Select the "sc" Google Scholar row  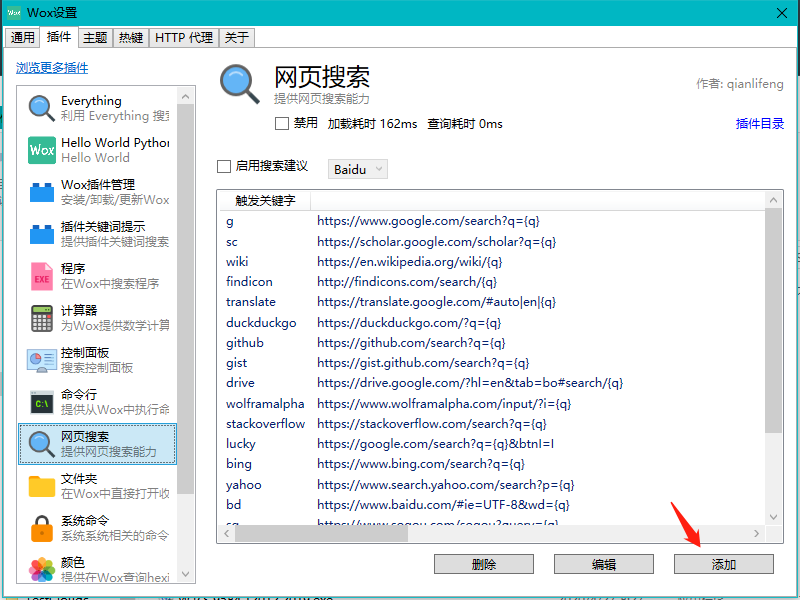(492, 241)
